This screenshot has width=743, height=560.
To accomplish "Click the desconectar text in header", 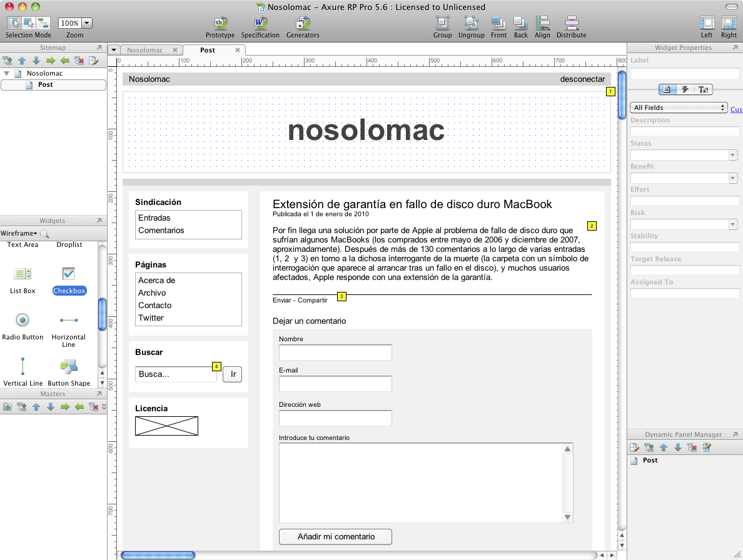I will click(x=582, y=79).
